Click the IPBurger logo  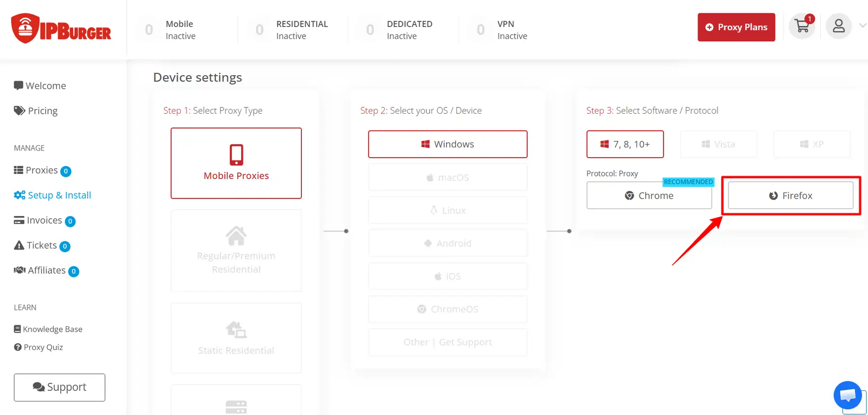coord(61,28)
